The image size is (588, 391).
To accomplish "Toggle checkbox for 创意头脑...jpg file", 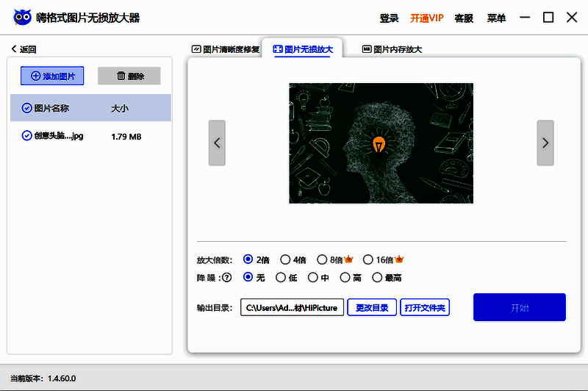I will [26, 136].
